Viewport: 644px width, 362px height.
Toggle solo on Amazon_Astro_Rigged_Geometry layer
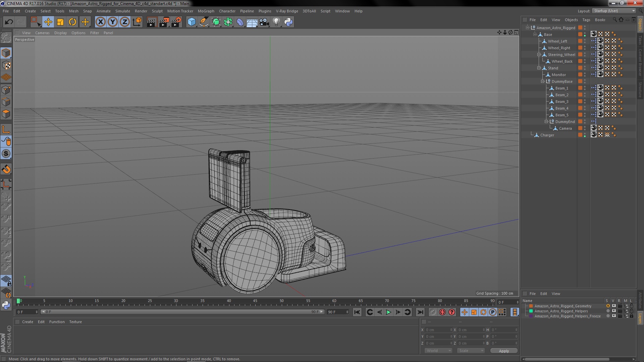tap(608, 306)
